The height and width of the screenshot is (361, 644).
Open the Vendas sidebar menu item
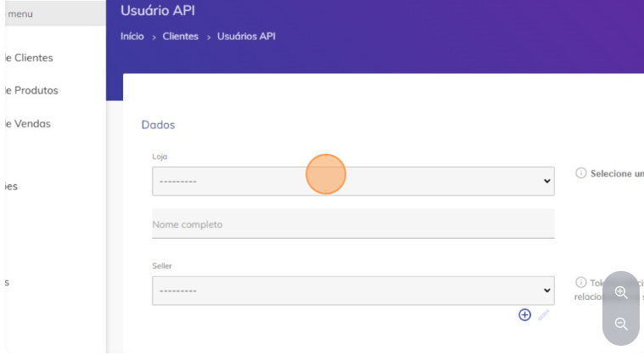(x=28, y=123)
